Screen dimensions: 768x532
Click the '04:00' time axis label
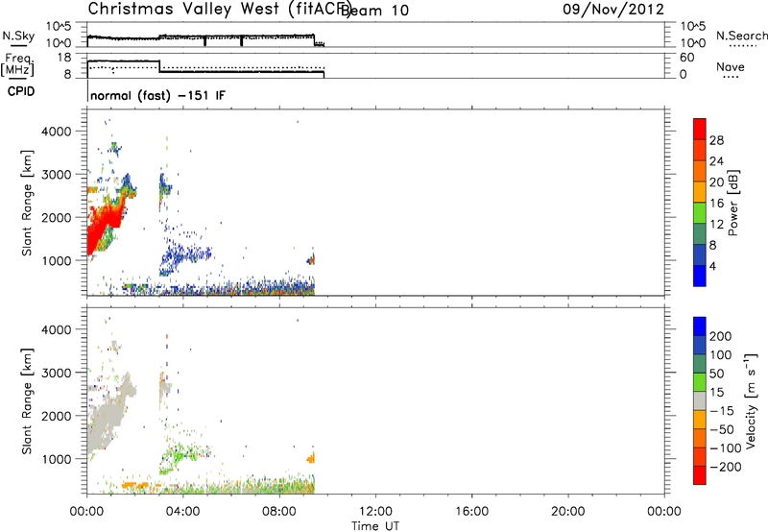pos(183,512)
